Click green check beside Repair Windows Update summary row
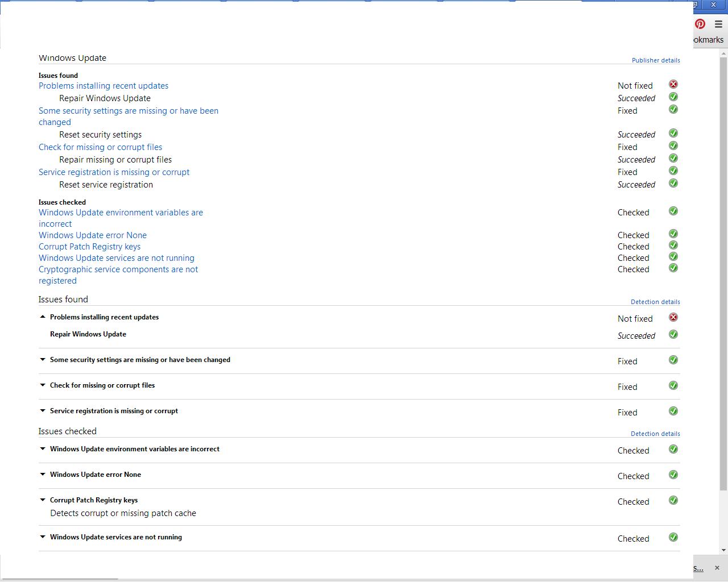The width and height of the screenshot is (728, 582). point(673,97)
